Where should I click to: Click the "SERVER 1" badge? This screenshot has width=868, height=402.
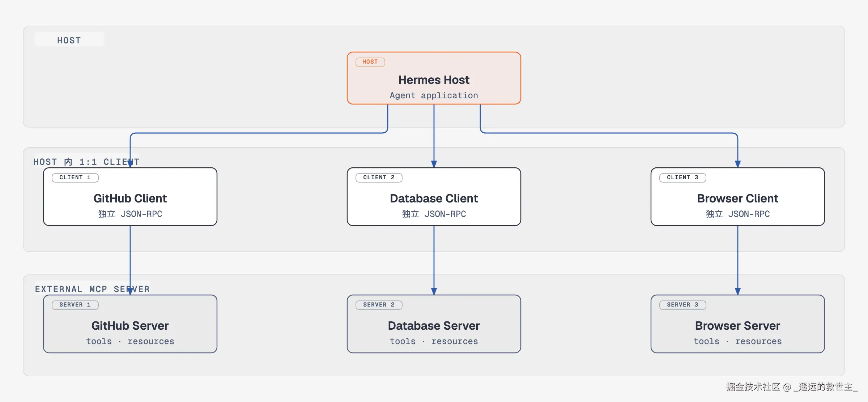[x=75, y=305]
